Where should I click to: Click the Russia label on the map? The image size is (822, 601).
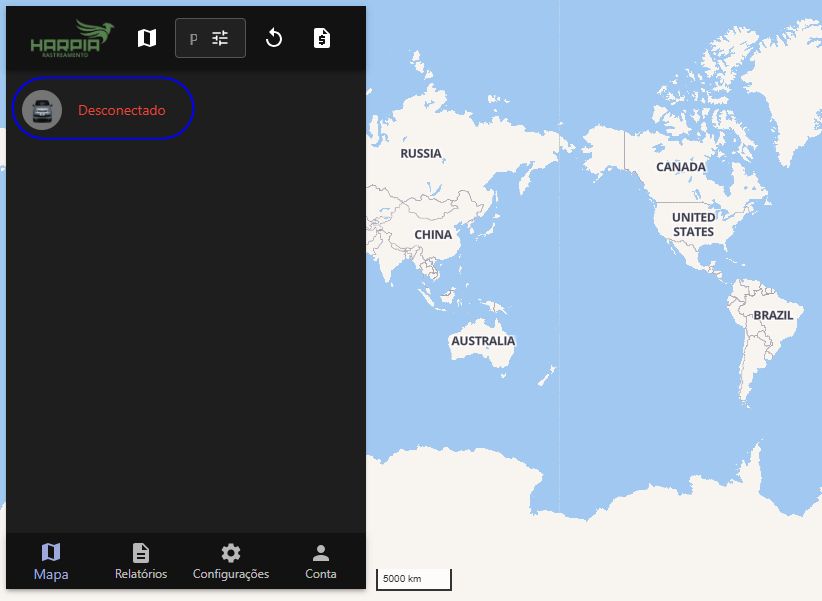click(420, 154)
